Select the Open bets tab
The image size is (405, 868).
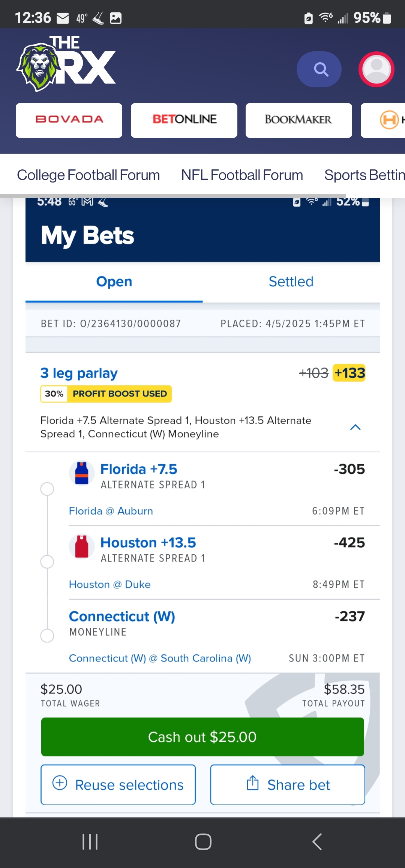[114, 282]
